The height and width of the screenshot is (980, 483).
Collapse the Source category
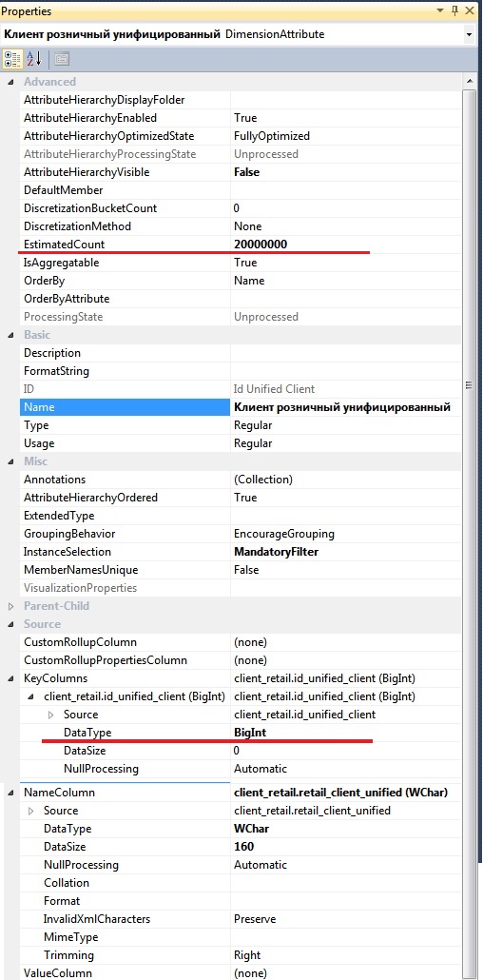10,624
